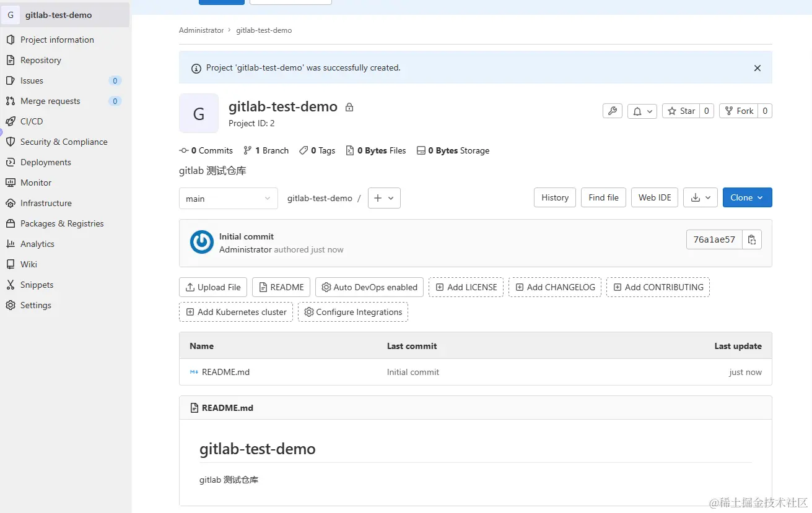This screenshot has height=513, width=812.
Task: Click README.md preview header link
Action: coord(227,408)
